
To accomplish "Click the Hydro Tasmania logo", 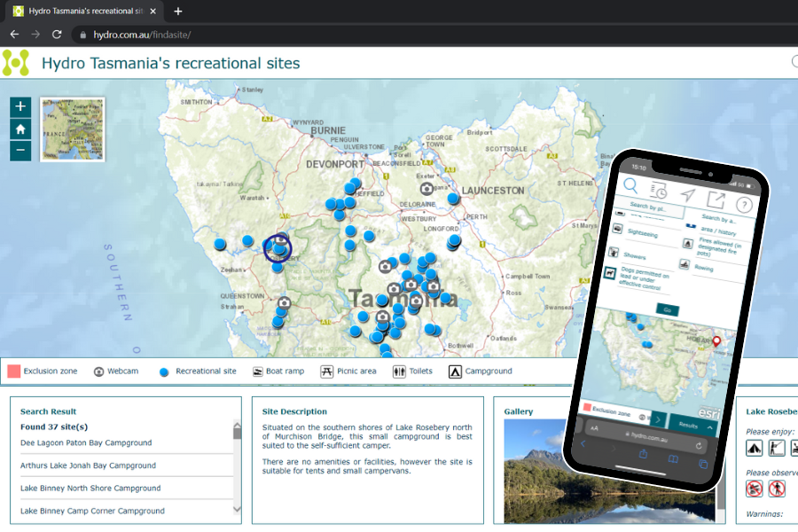I will click(x=16, y=63).
